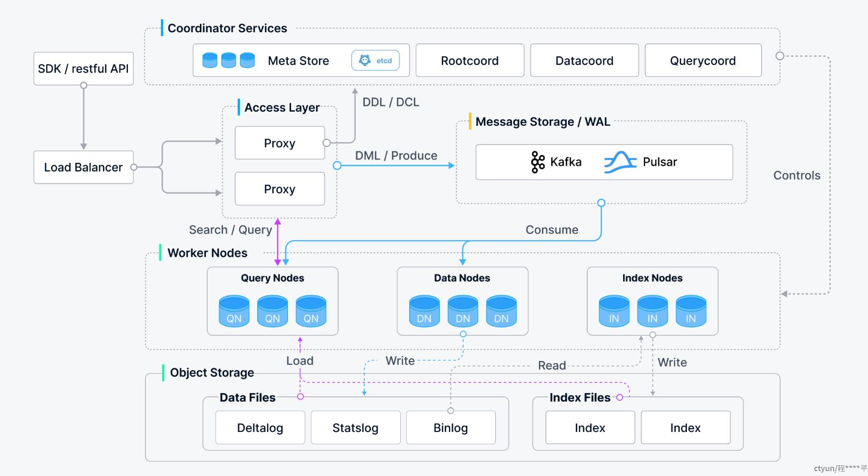
Task: Select the rightmost Meta Store database cylinder
Action: coord(247,60)
